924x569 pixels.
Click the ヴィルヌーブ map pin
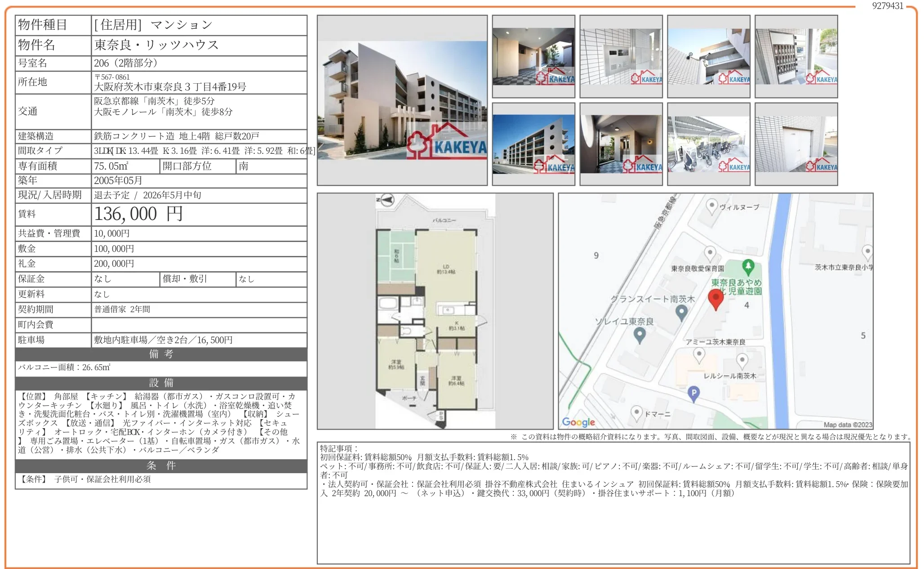point(711,206)
